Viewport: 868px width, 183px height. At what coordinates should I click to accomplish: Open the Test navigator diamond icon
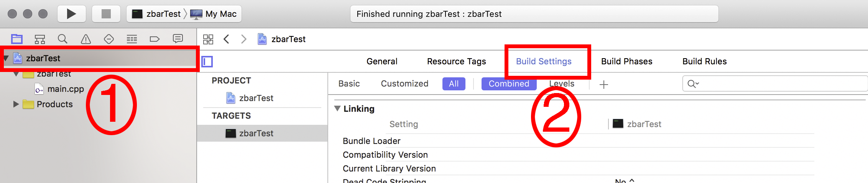point(109,39)
